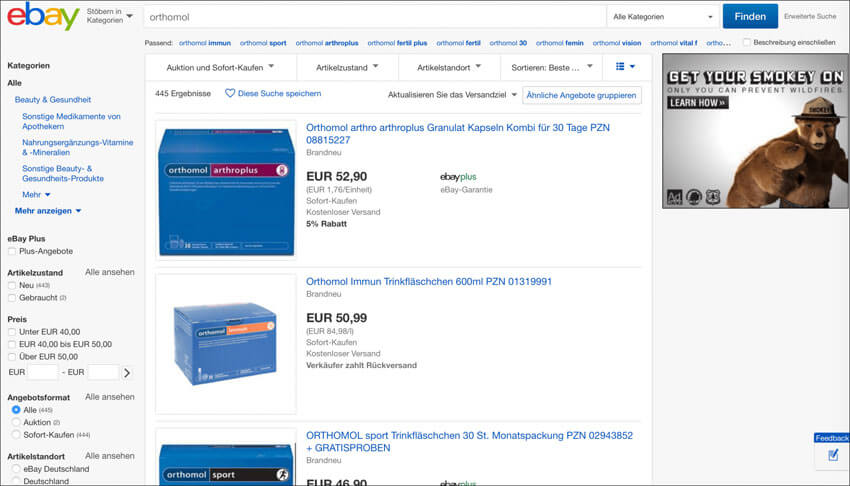Click the Smokey Bear advertisement image

coord(755,131)
